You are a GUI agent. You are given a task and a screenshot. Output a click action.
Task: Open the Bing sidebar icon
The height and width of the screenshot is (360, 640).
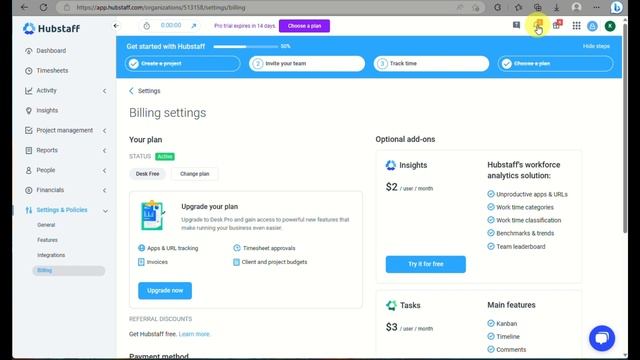coord(616,7)
